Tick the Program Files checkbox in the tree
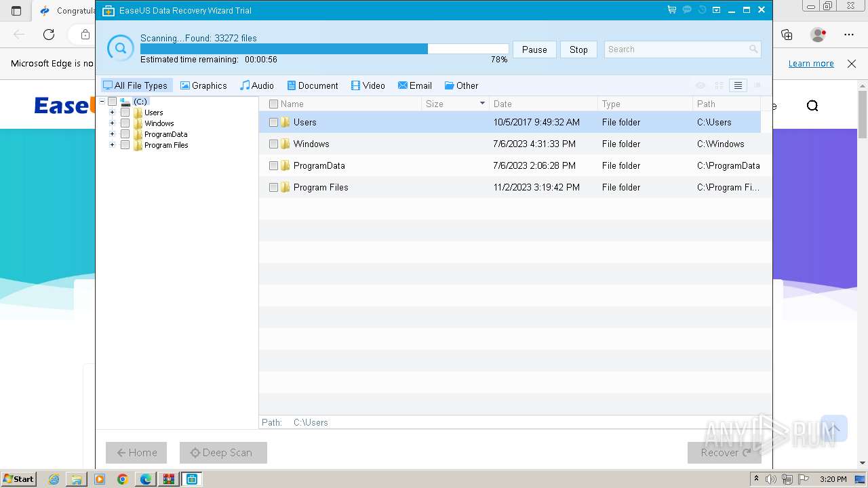This screenshot has height=488, width=868. (x=125, y=145)
